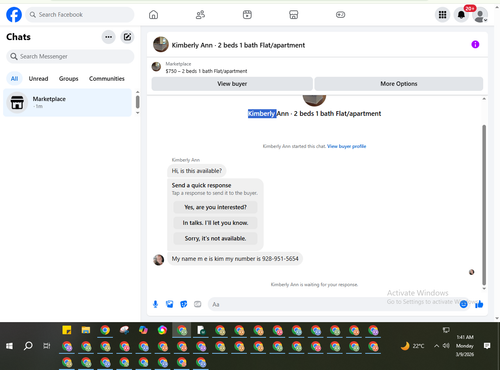Click the small seen-indicator avatar
The width and height of the screenshot is (500, 370).
pyautogui.click(x=471, y=272)
